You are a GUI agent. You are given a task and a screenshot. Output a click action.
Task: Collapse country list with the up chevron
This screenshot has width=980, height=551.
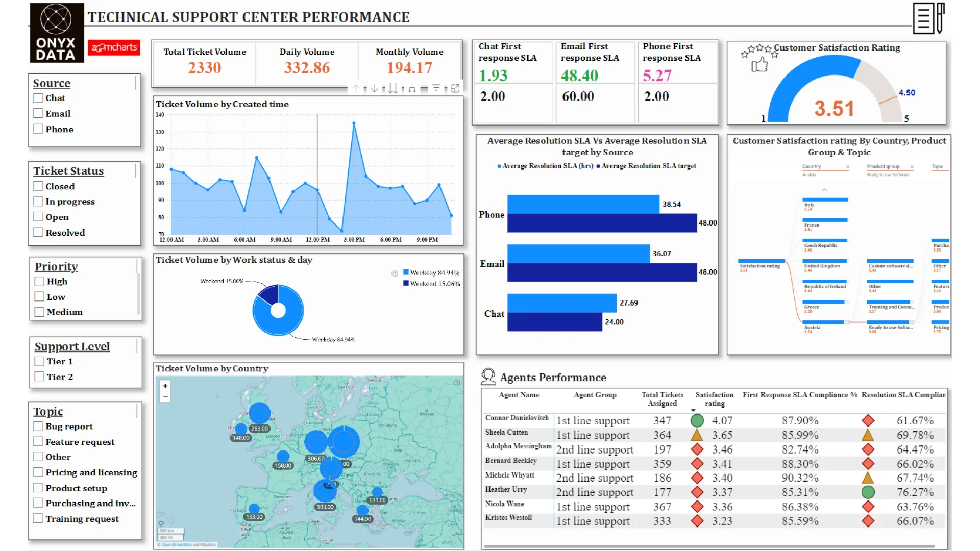824,190
